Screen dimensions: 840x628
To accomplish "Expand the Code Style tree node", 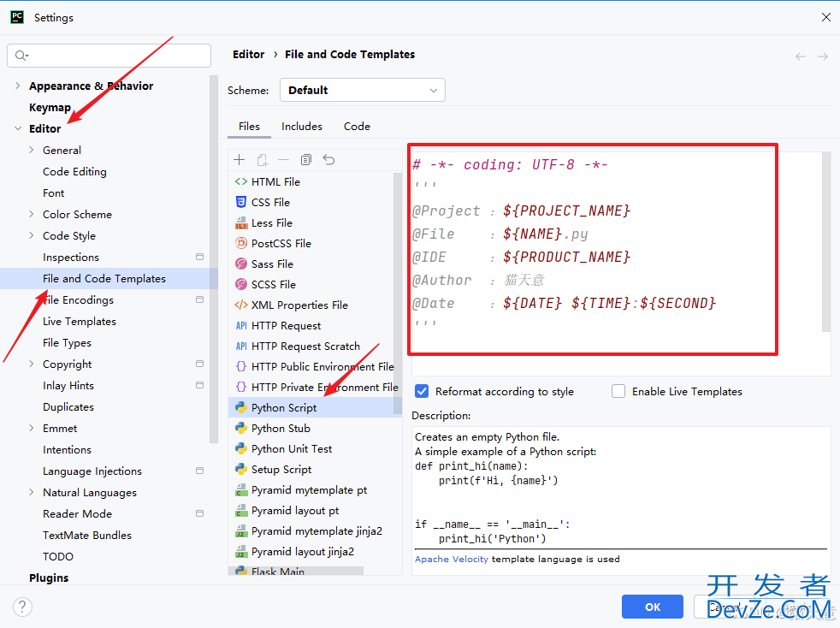I will tap(31, 236).
